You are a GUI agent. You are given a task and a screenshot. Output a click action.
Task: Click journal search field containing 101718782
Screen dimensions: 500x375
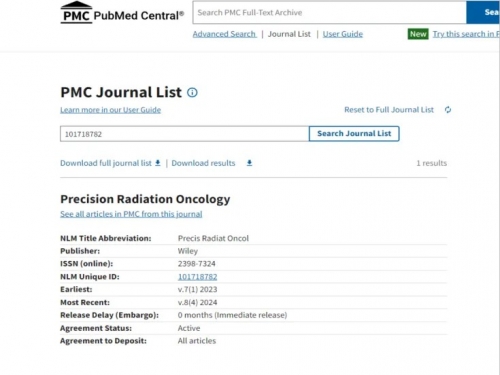pos(184,134)
